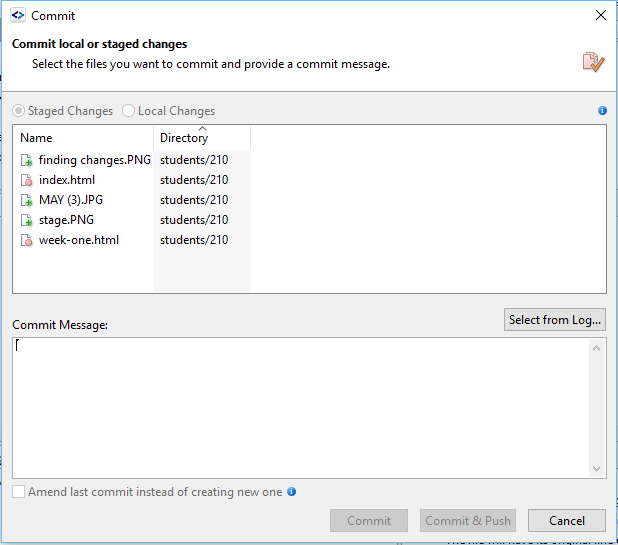Click the info icon beside Amend checkbox
618x545 pixels.
coord(292,492)
